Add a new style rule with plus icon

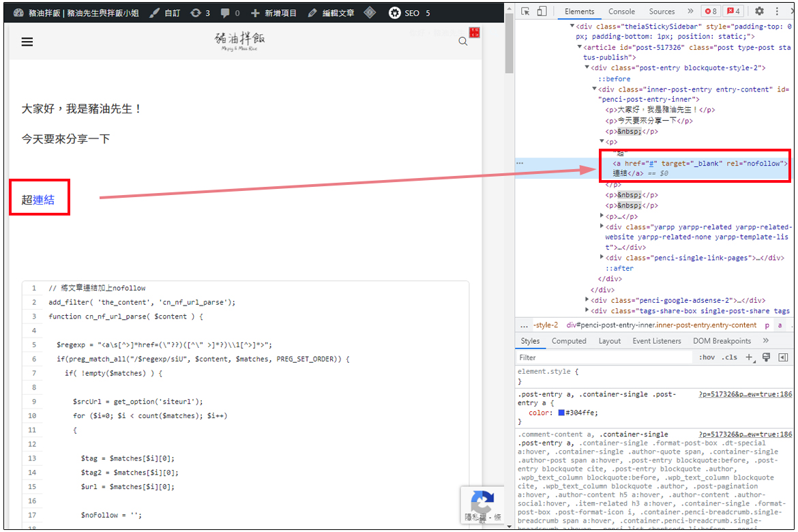point(750,357)
